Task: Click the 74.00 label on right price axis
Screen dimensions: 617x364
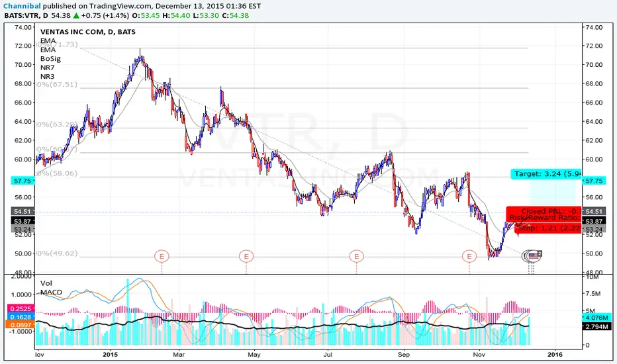Action: click(x=594, y=27)
